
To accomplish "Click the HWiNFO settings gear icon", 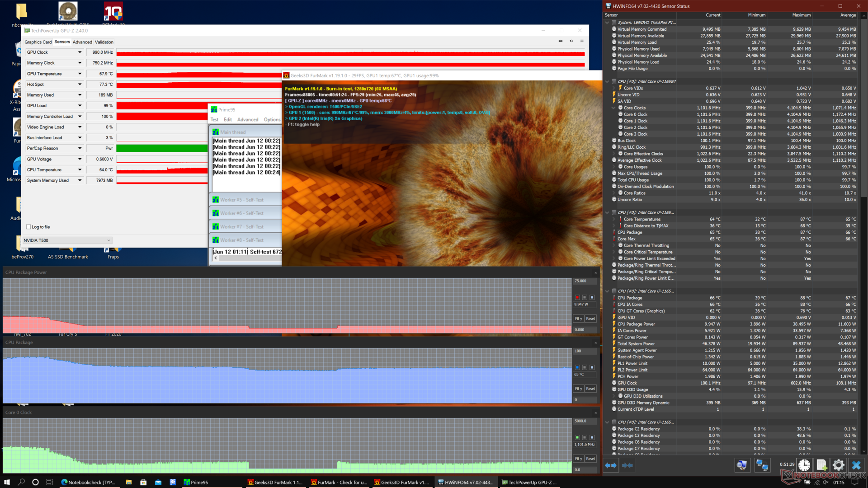I will 839,465.
